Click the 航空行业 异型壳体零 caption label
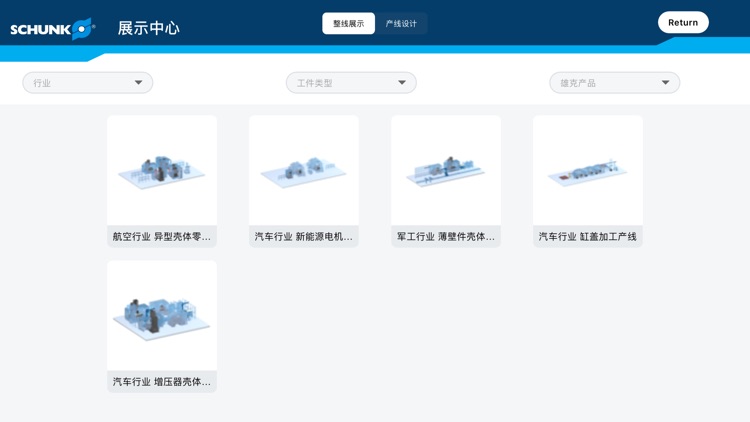 click(x=162, y=237)
